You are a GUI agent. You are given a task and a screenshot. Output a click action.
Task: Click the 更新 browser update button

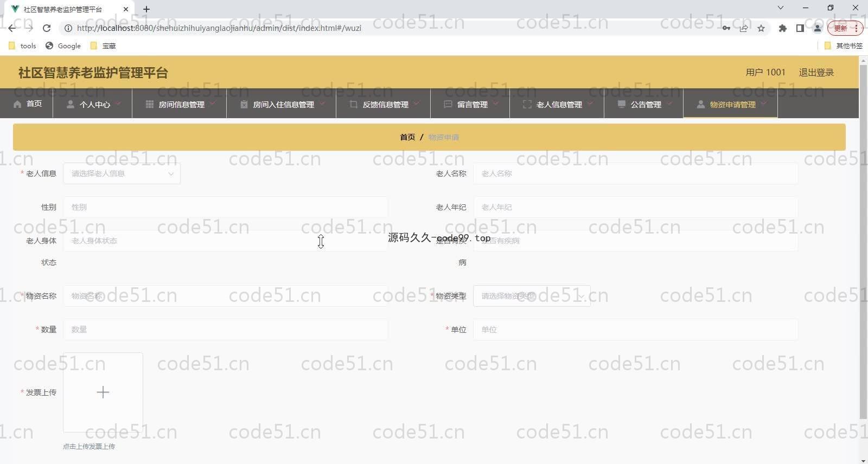[845, 28]
